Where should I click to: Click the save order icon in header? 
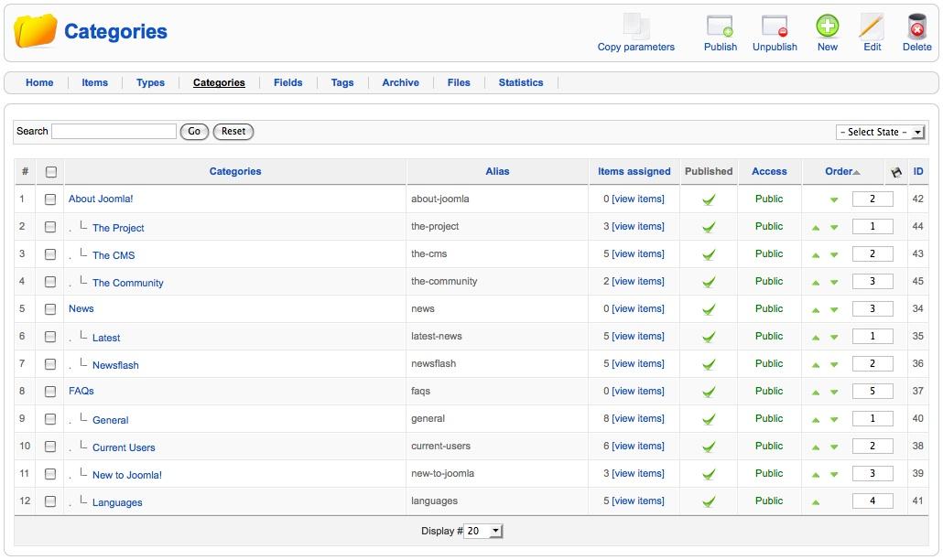tap(896, 172)
